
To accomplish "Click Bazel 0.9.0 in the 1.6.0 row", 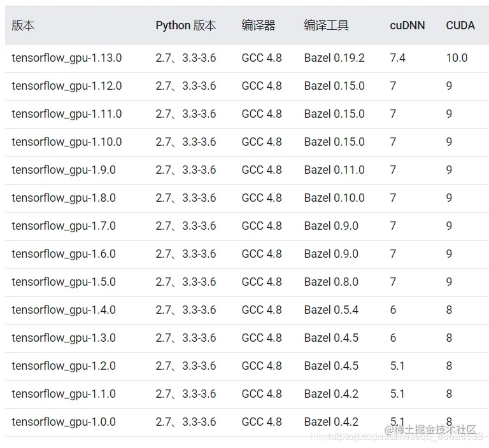I will tap(331, 254).
